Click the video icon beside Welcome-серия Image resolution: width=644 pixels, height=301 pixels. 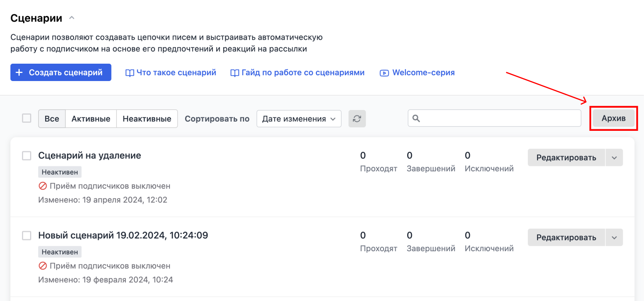point(384,73)
